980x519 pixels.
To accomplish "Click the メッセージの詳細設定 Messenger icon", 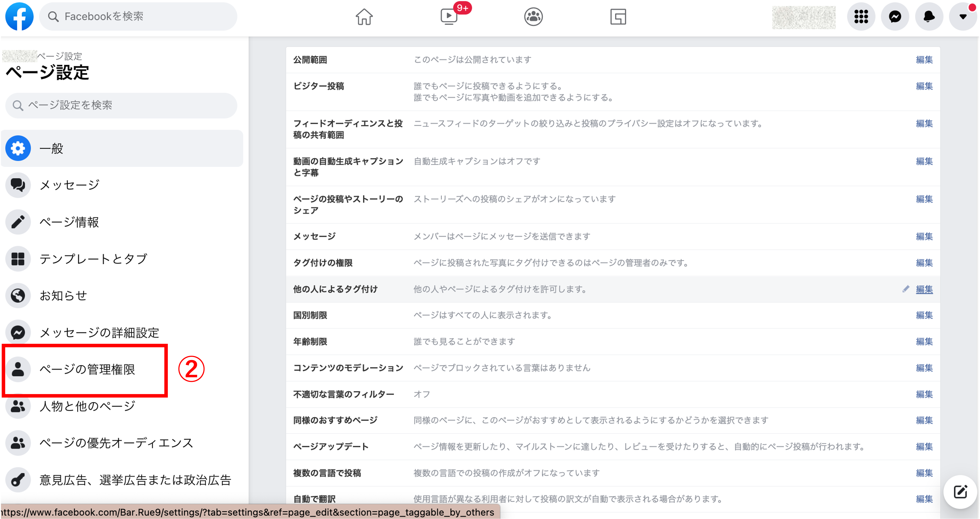I will [18, 332].
